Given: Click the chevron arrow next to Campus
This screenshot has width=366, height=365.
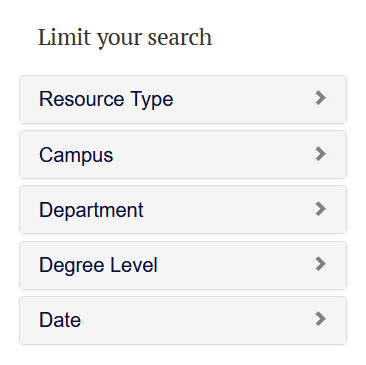Looking at the screenshot, I should click(320, 154).
